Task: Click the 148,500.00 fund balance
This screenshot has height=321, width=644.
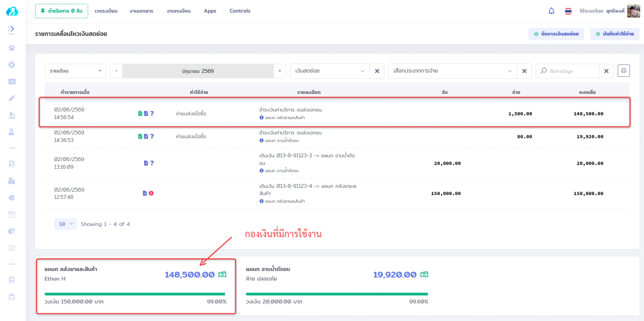Action: tap(190, 275)
